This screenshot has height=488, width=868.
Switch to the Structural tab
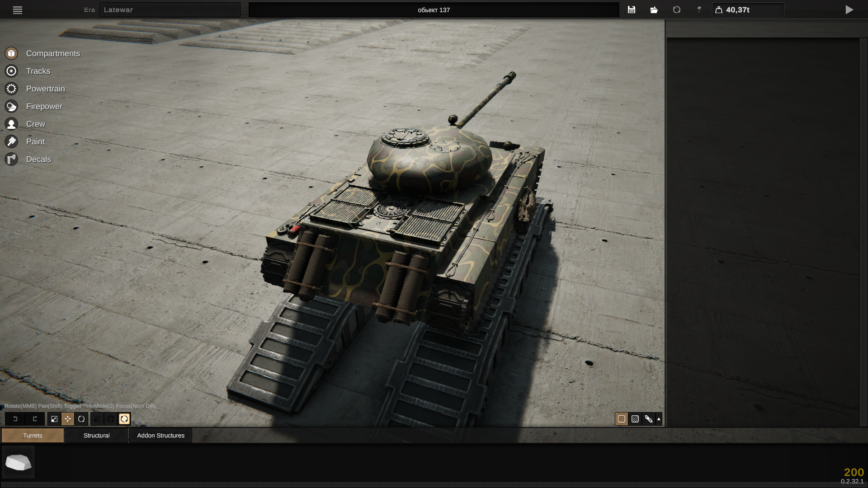click(x=96, y=435)
